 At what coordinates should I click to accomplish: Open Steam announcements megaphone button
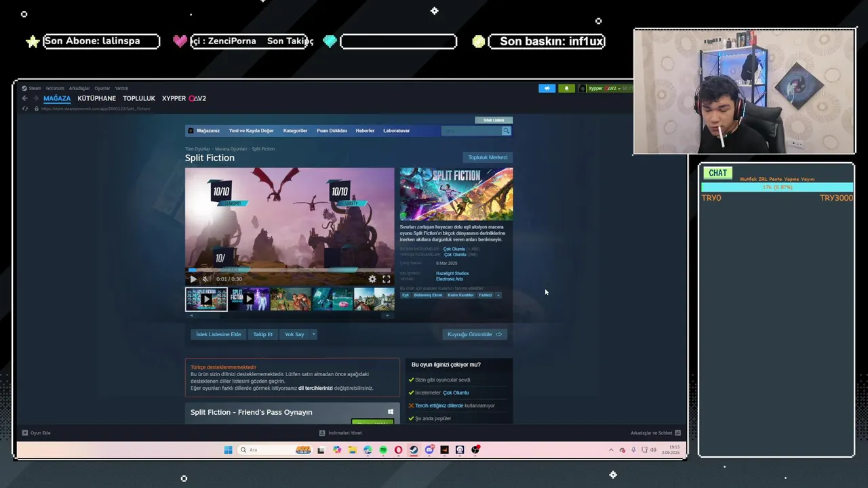pyautogui.click(x=547, y=88)
